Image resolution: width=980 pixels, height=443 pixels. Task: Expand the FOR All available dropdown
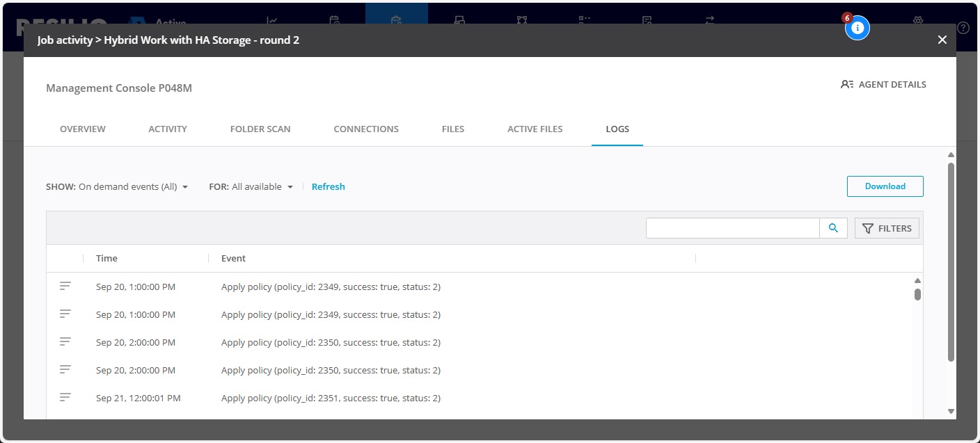[290, 187]
